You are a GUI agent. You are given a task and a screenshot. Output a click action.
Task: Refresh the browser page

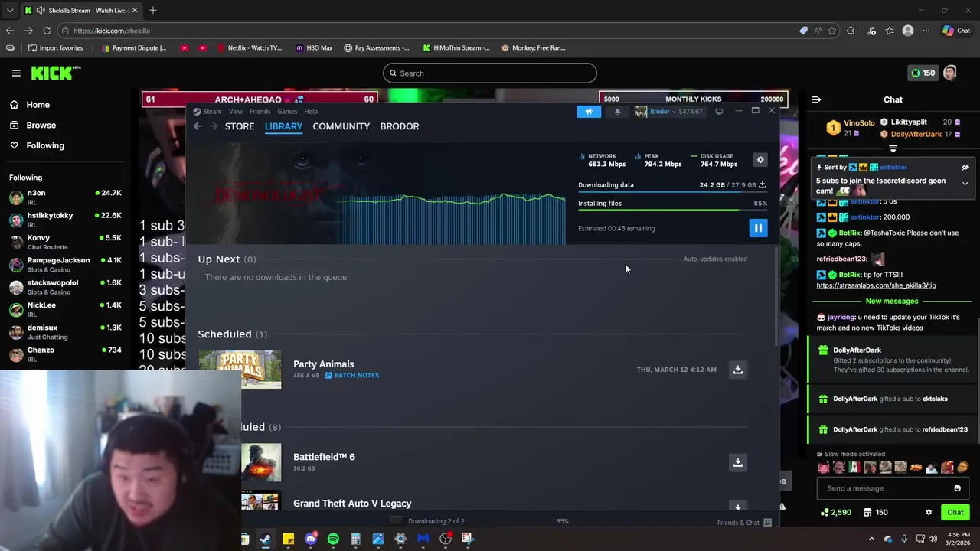pos(47,31)
